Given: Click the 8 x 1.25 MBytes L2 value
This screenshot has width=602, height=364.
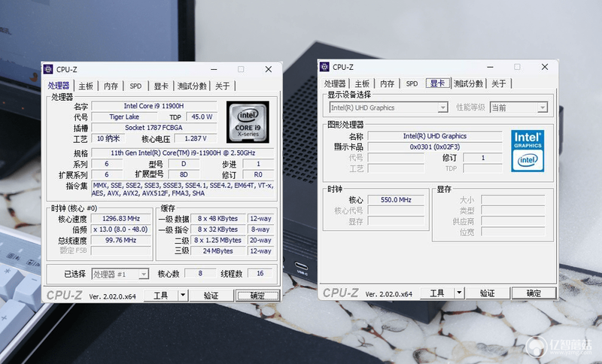Looking at the screenshot, I should (x=218, y=240).
